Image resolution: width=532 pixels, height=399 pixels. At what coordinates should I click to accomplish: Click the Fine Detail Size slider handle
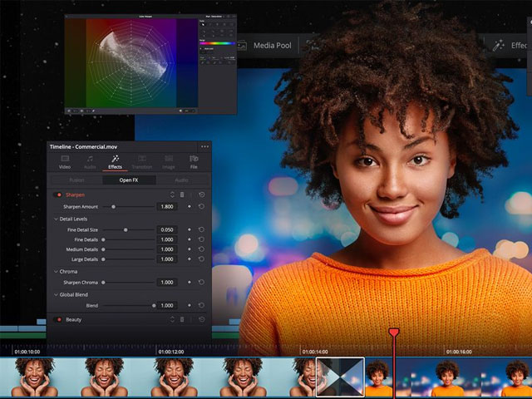pos(126,229)
